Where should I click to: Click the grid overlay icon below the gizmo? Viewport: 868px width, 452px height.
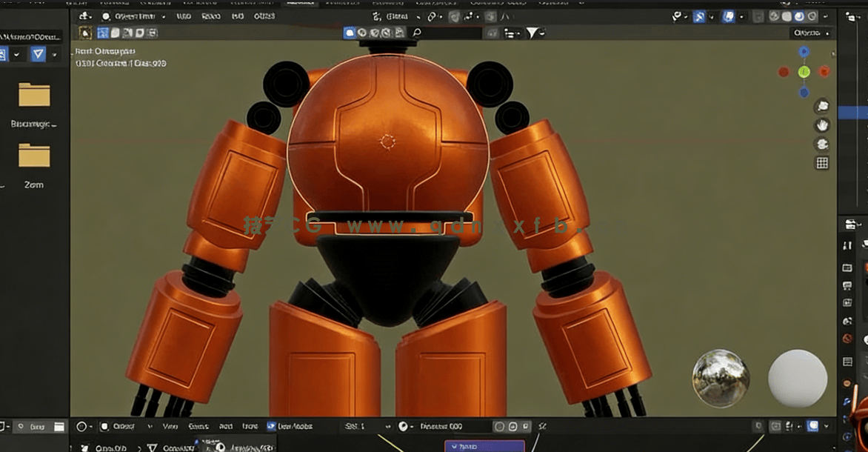coord(822,162)
